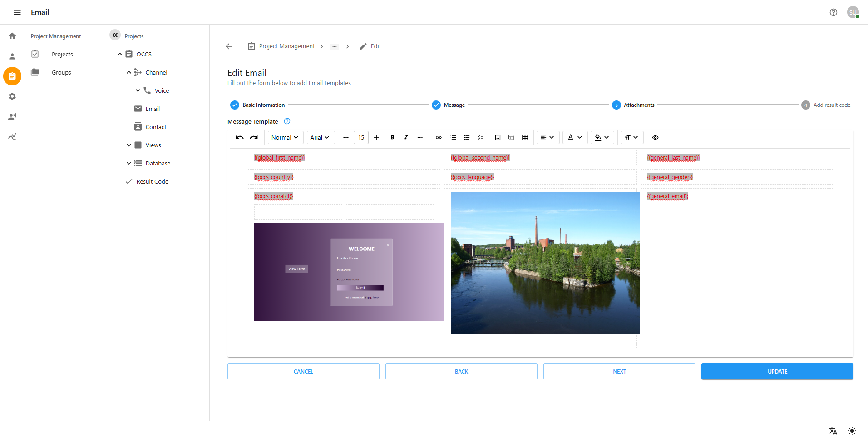Insert a link using the toolbar icon
This screenshot has height=439, width=868.
pos(439,137)
